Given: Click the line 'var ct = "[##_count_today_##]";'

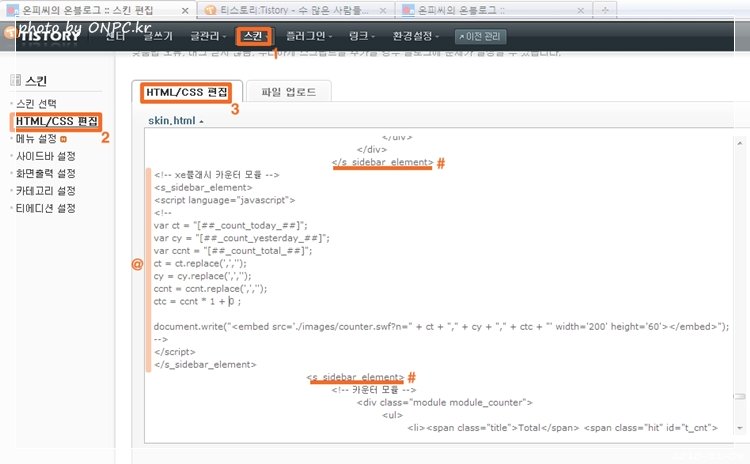Looking at the screenshot, I should point(231,225).
